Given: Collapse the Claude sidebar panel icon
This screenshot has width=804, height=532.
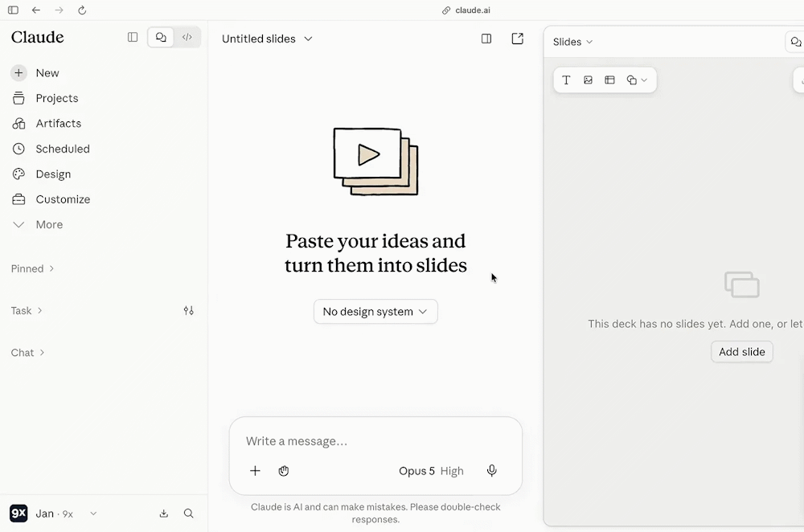Looking at the screenshot, I should point(133,37).
